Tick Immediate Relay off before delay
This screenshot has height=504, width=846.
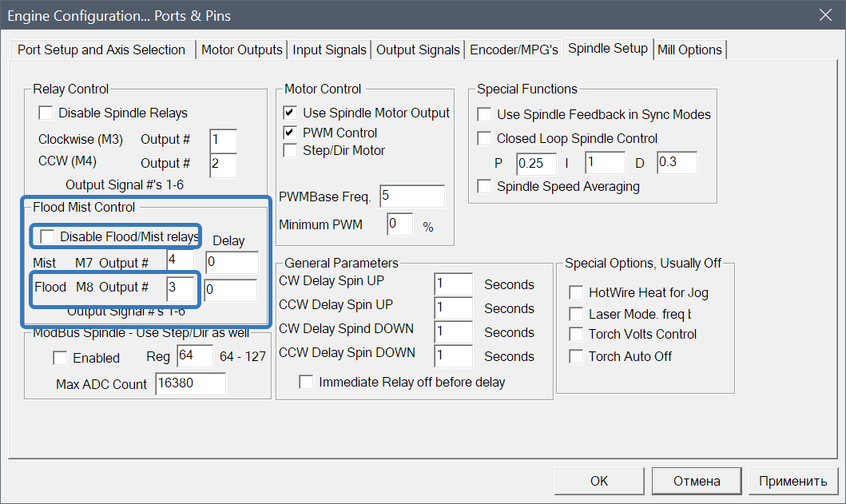307,382
